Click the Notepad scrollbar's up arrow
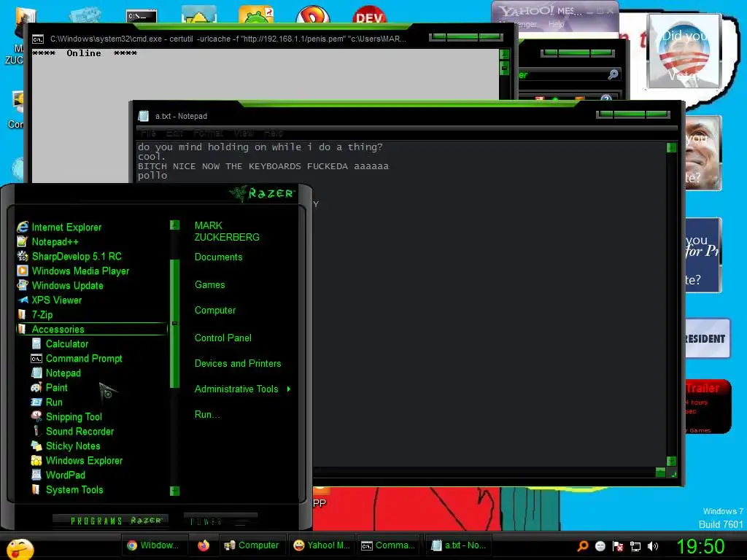The height and width of the screenshot is (560, 747). pyautogui.click(x=672, y=147)
